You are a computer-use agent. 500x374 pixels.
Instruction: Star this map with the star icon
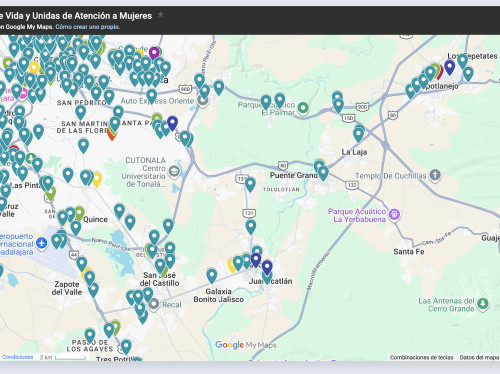coord(161,15)
